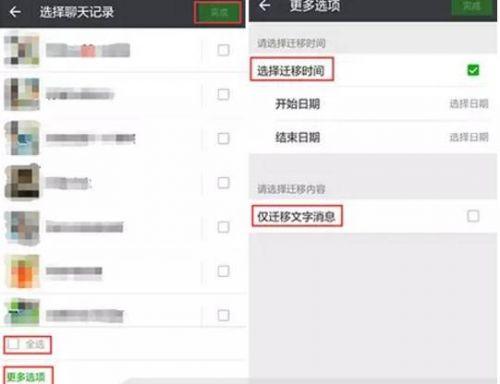
Task: Tap 仅迁移文字消息 label row
Action: click(x=373, y=216)
